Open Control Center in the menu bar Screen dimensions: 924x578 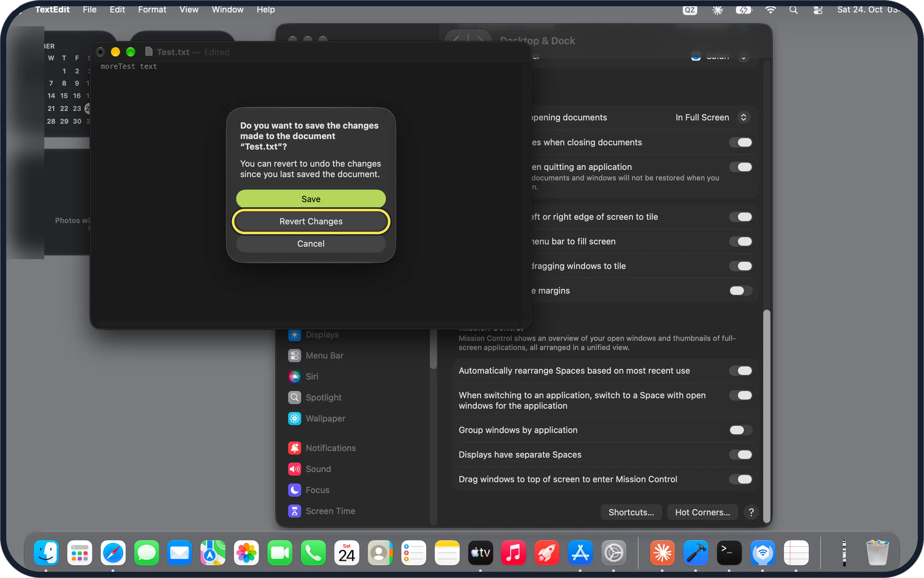click(x=818, y=10)
